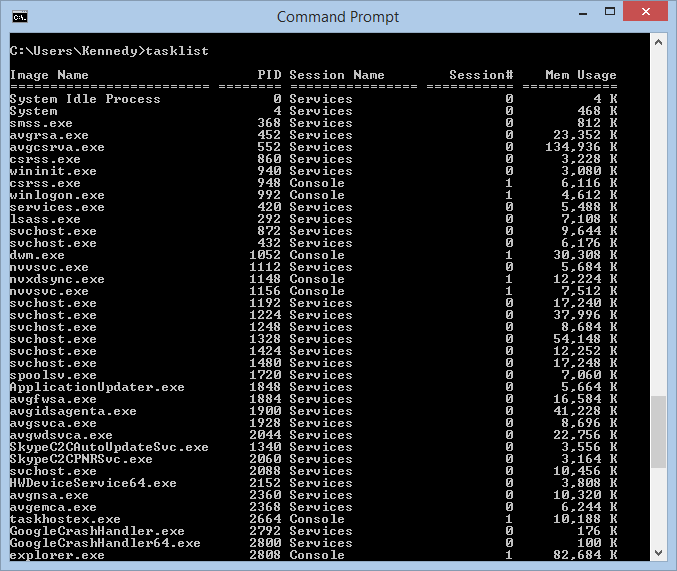The height and width of the screenshot is (571, 677).
Task: Click the scrollbar down arrow
Action: pyautogui.click(x=658, y=552)
